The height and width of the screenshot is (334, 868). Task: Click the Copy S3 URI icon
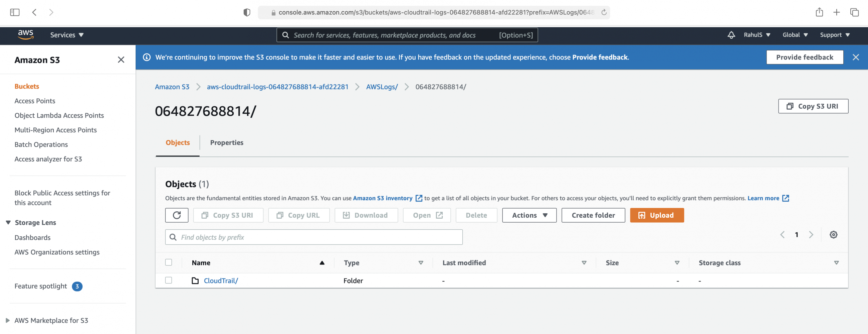click(x=205, y=215)
